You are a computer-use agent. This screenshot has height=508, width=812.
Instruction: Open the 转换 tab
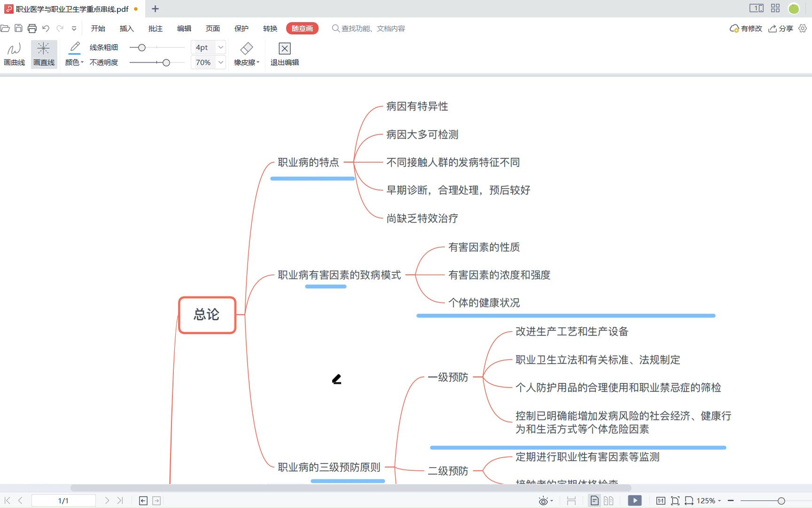point(270,29)
